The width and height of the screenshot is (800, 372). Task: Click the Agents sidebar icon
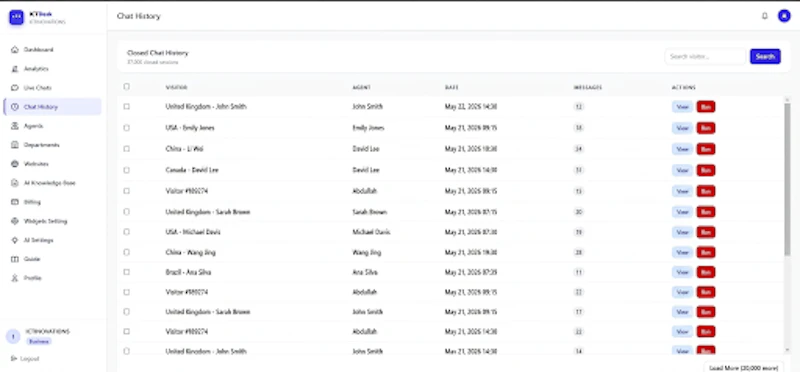15,126
